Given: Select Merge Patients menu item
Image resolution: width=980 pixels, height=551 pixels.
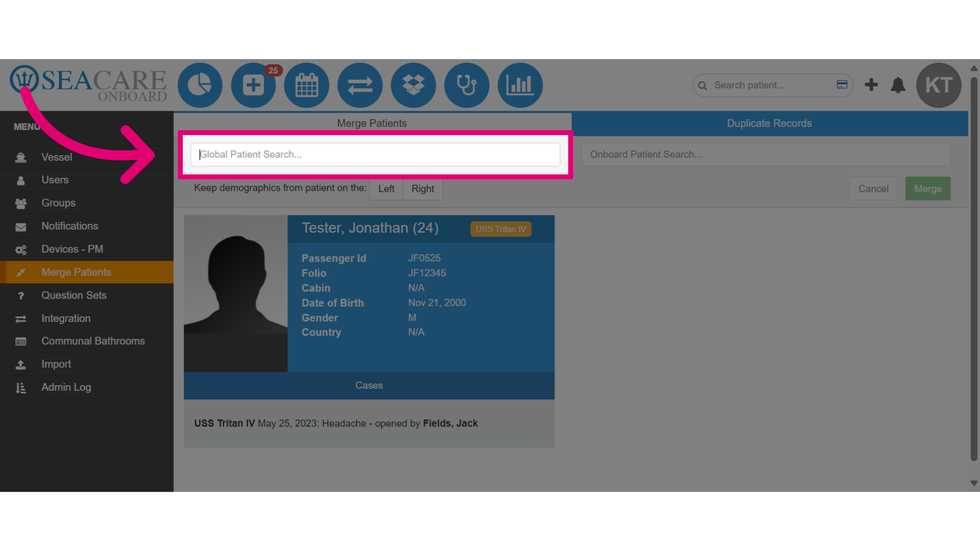Looking at the screenshot, I should [87, 272].
